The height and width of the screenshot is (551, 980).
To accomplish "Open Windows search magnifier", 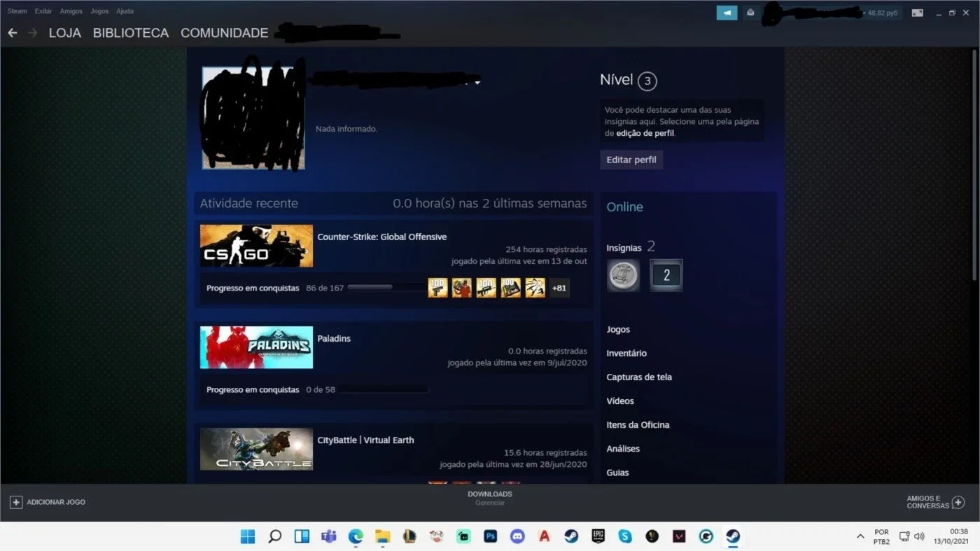I will tap(275, 536).
